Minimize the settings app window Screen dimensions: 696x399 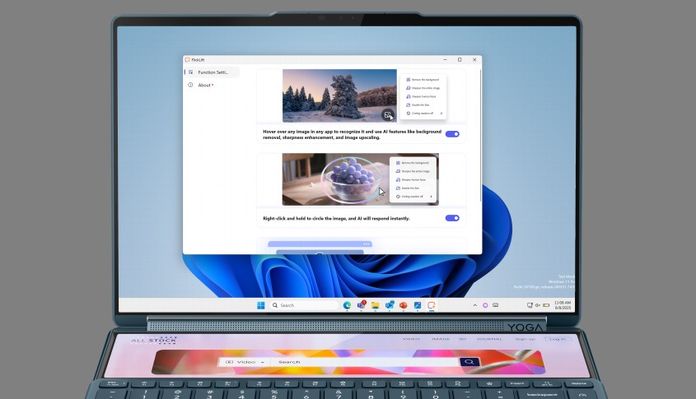[x=445, y=59]
